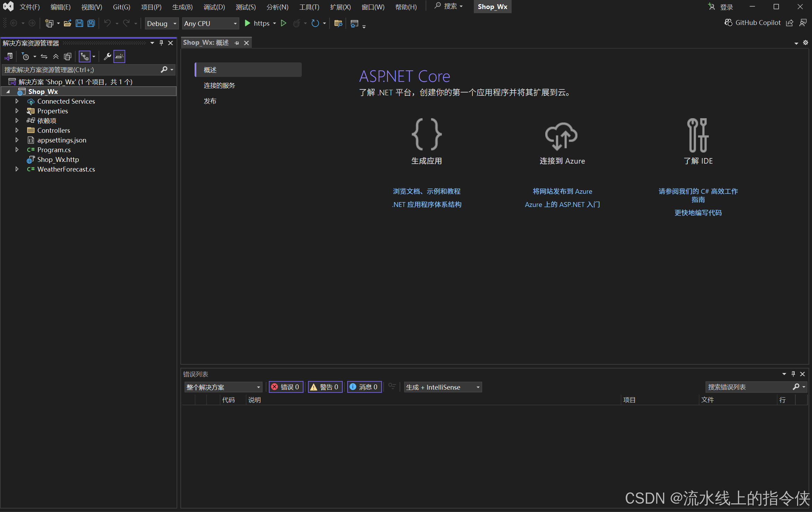Click the Save All toolbar icon

tap(91, 23)
